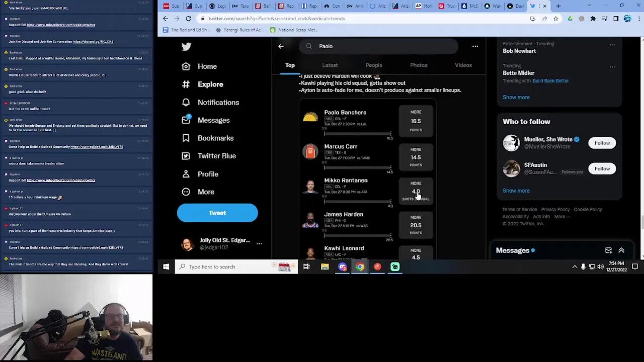
Task: Open the Windows Start menu
Action: [x=166, y=267]
